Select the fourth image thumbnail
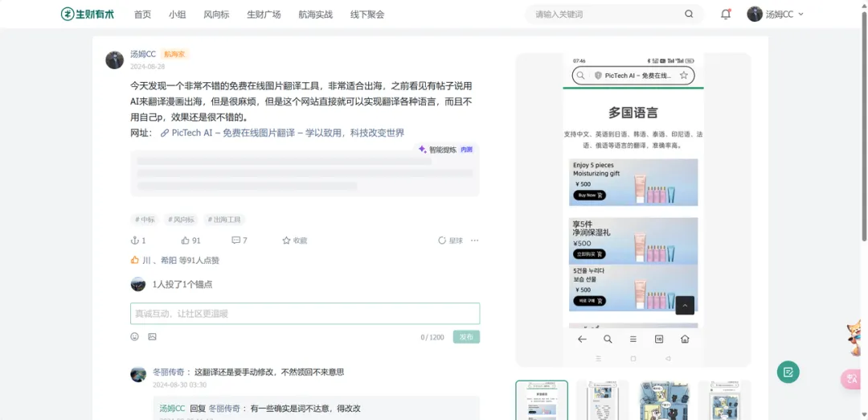Screen dimensions: 868x420 (724, 400)
